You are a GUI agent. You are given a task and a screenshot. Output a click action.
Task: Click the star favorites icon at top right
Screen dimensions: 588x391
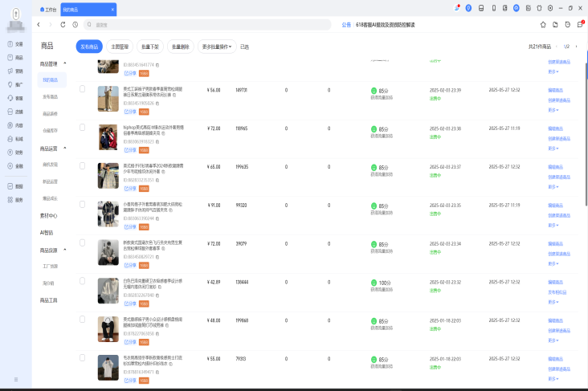pyautogui.click(x=543, y=25)
